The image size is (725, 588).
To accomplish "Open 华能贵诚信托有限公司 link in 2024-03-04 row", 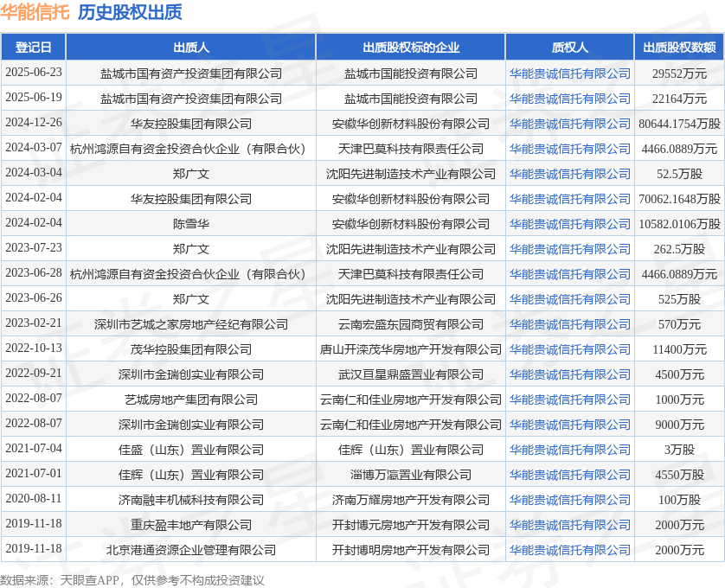I will (569, 174).
